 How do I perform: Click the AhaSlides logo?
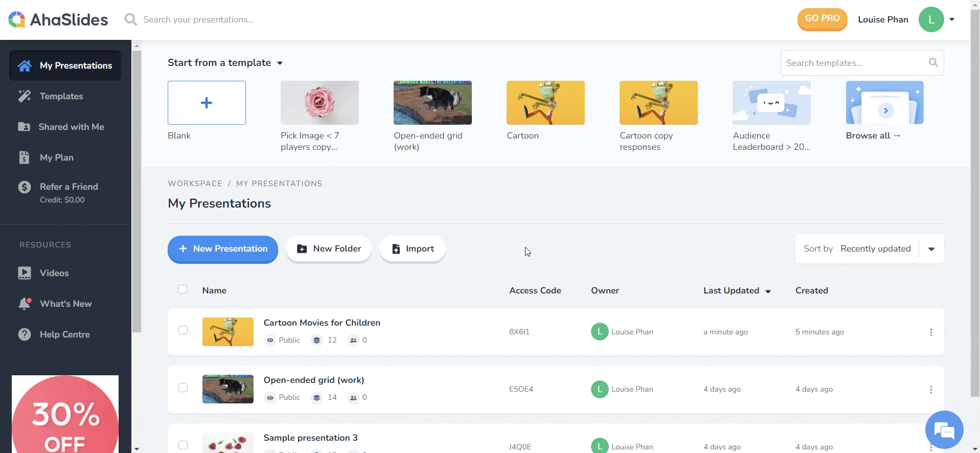[58, 19]
